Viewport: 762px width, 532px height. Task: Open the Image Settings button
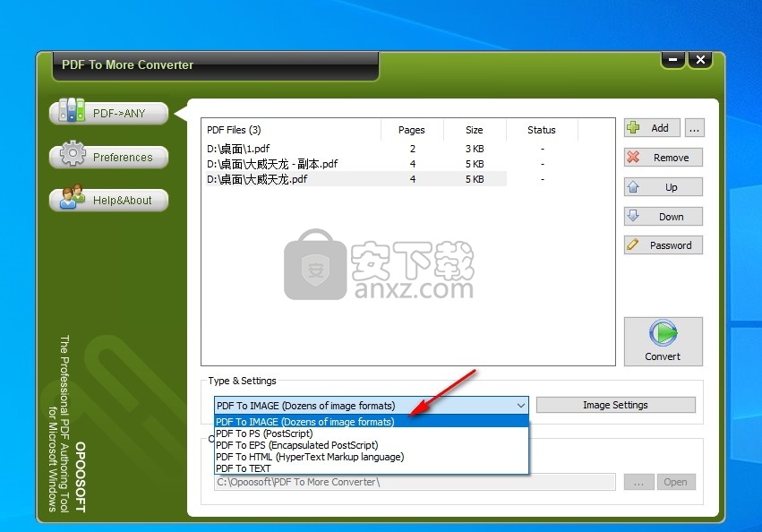point(616,405)
